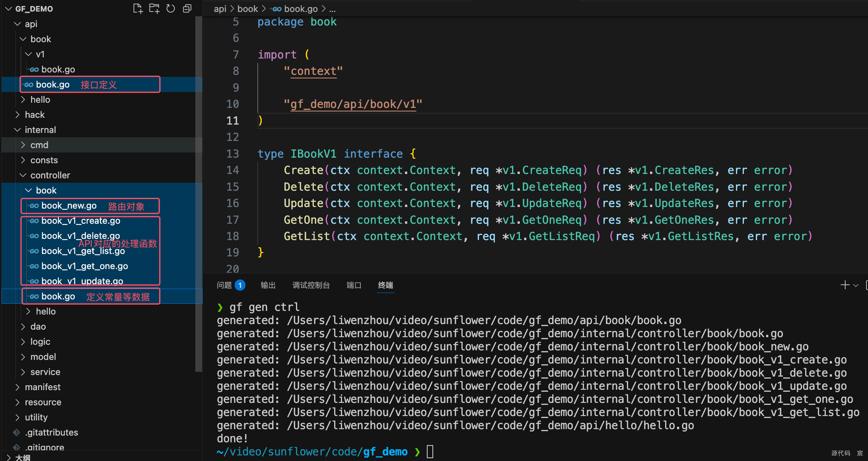
Task: Switch to the 输出 output tab
Action: (268, 285)
